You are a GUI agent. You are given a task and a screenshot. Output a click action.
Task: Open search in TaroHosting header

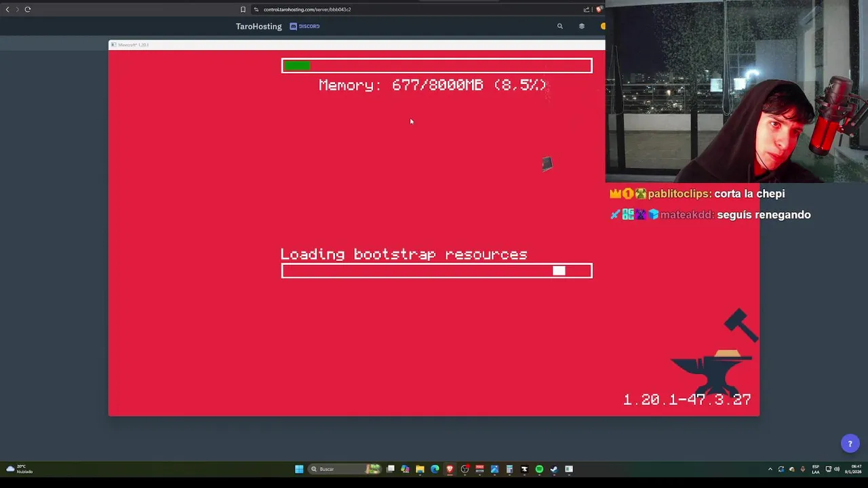[560, 26]
